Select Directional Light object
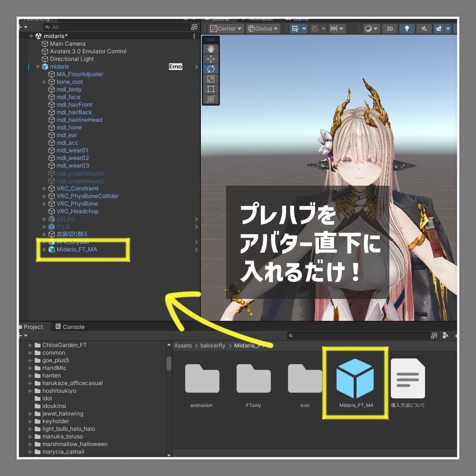 point(72,59)
